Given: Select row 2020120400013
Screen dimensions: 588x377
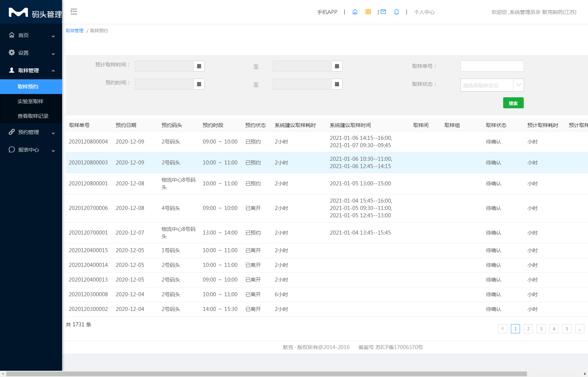Looking at the screenshot, I should (327, 280).
